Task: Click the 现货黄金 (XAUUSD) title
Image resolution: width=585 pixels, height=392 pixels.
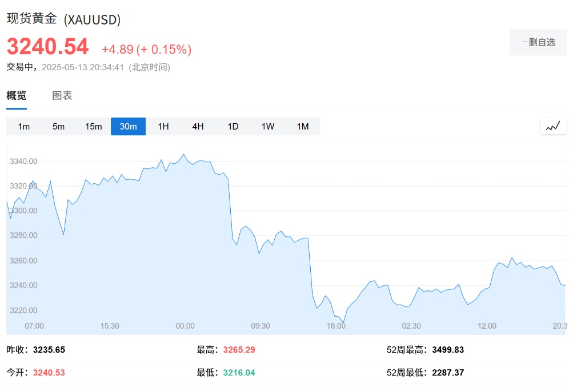Action: [x=63, y=19]
